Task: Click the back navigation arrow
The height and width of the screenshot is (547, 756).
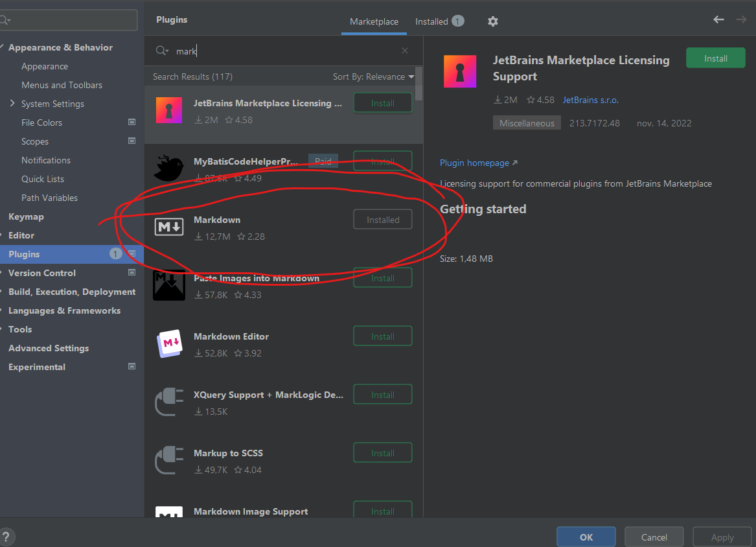Action: (718, 19)
